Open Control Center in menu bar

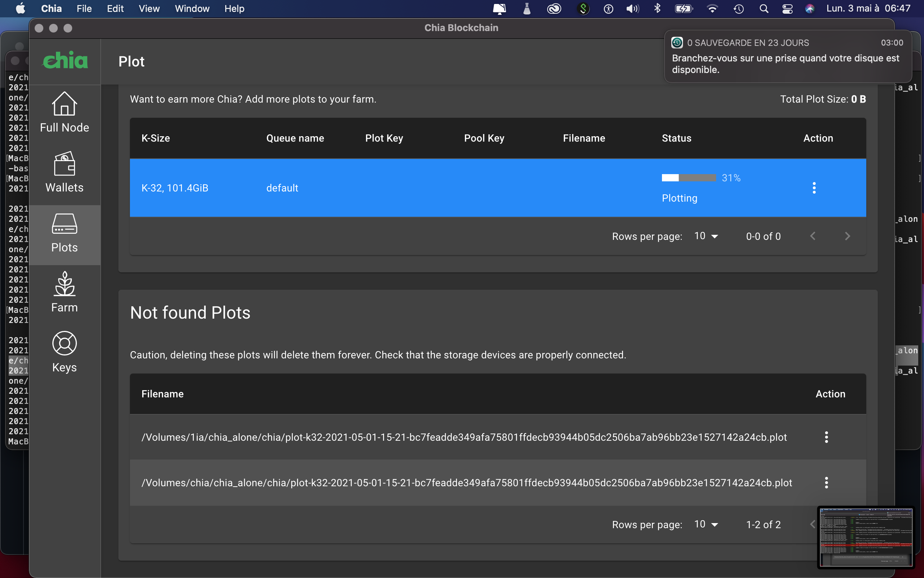coord(787,8)
